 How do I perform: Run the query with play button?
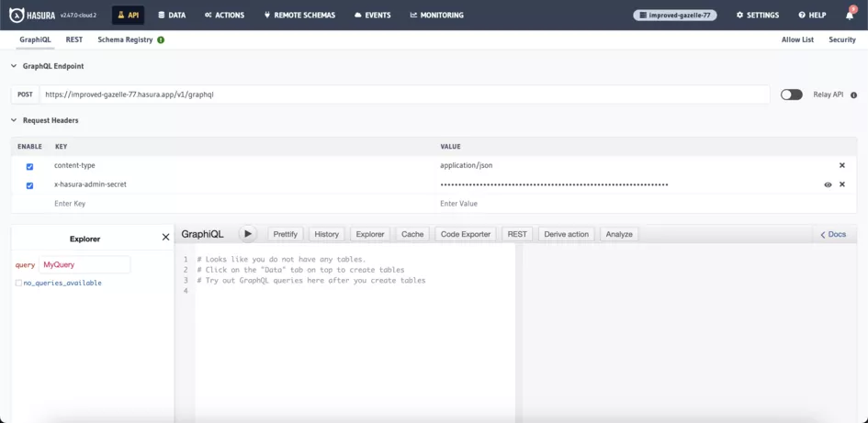pyautogui.click(x=248, y=234)
